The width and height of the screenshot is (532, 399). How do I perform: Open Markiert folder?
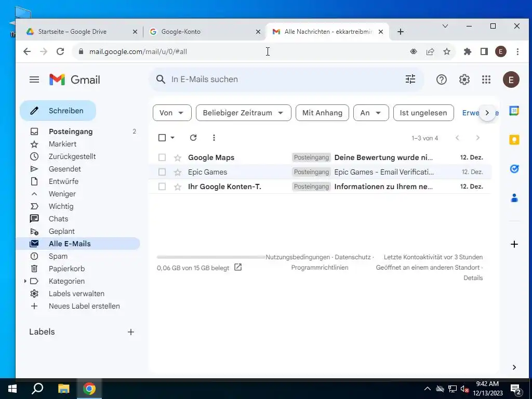pyautogui.click(x=62, y=144)
